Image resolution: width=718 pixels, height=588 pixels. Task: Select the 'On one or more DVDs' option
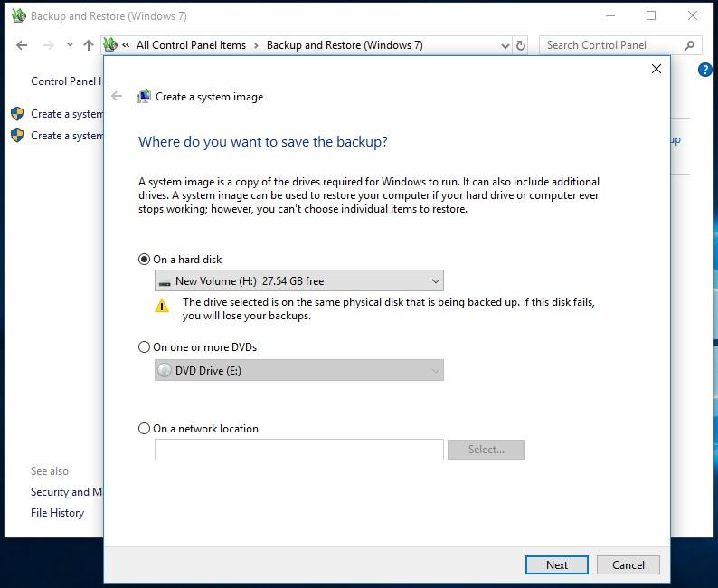click(145, 347)
